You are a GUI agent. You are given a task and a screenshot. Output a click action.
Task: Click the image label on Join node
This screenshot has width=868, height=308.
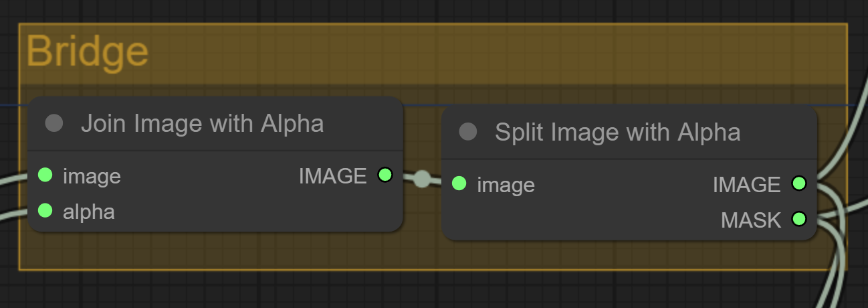[x=92, y=176]
